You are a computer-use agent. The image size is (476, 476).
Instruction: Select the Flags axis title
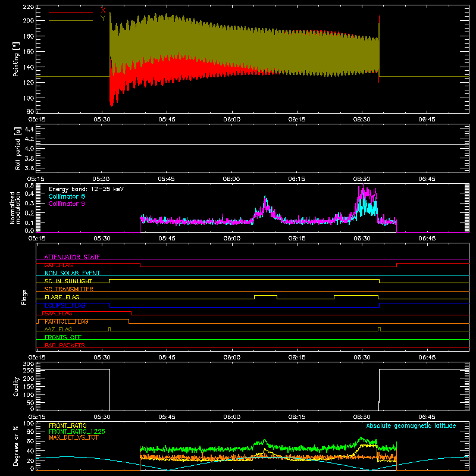coord(24,297)
